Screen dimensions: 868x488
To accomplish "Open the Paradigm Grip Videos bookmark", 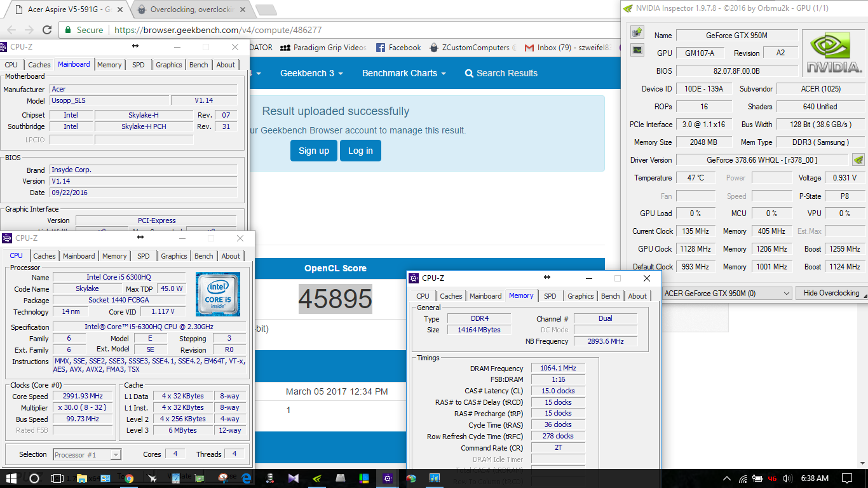I will coord(323,48).
